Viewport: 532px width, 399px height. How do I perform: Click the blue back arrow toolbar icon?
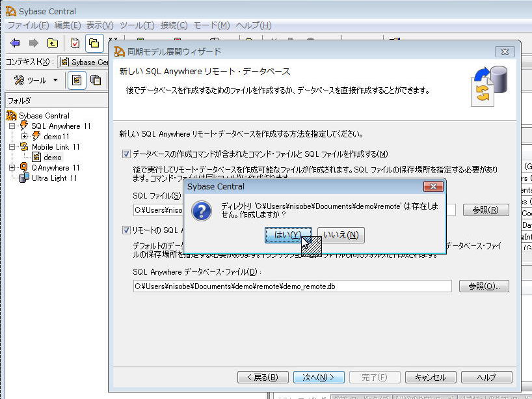click(15, 43)
